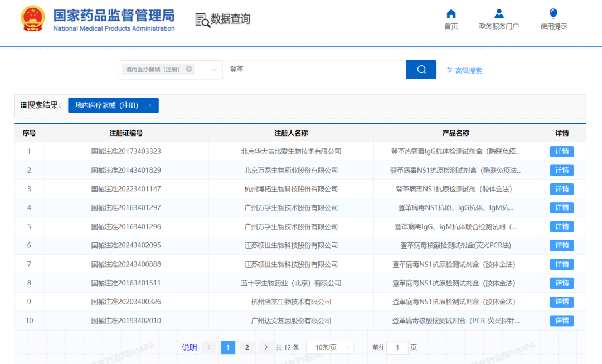Click the blue search magnifier button
The height and width of the screenshot is (364, 602).
pos(421,70)
